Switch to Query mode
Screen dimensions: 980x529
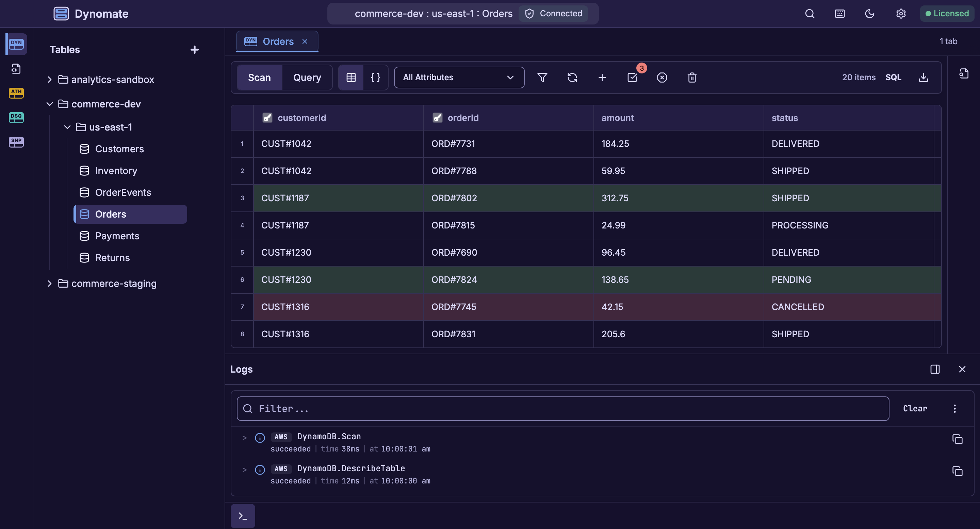(x=307, y=78)
